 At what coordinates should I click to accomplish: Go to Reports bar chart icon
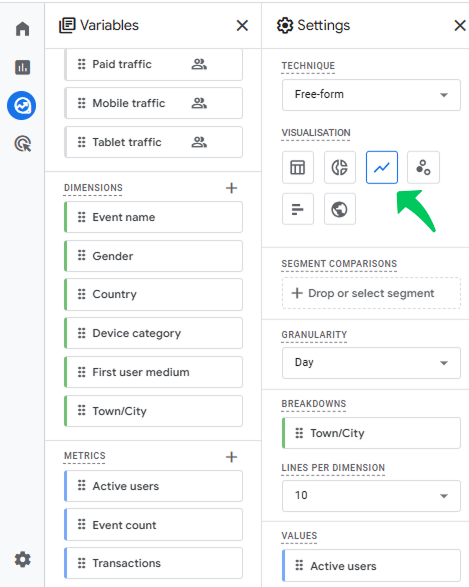[22, 67]
